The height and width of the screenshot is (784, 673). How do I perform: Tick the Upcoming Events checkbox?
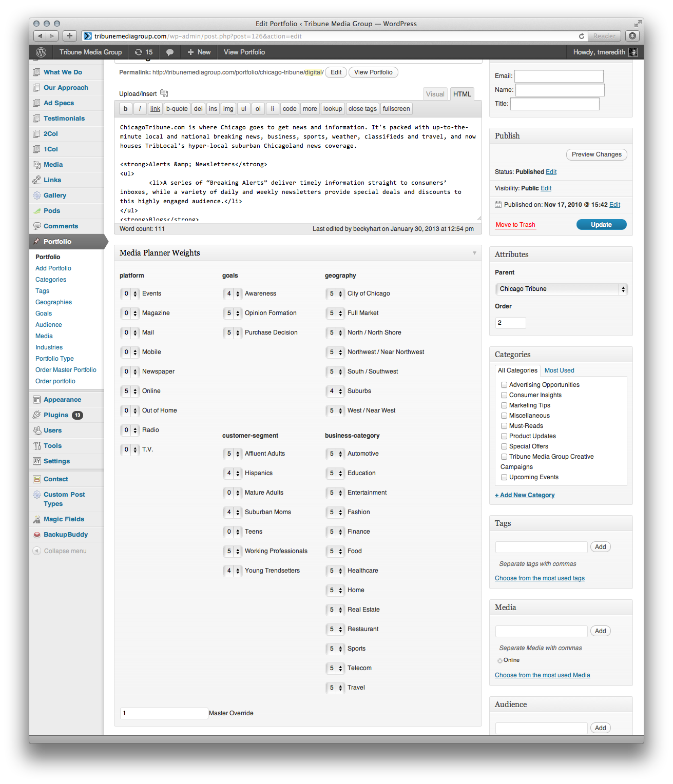pos(504,477)
